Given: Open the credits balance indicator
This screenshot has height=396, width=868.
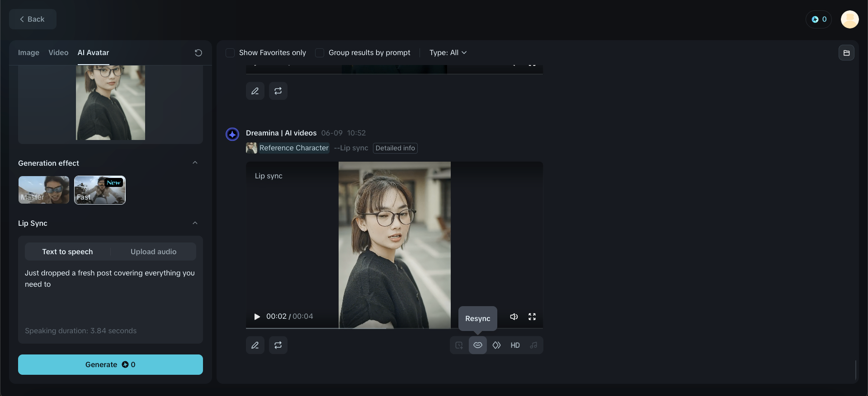Looking at the screenshot, I should click(x=819, y=19).
